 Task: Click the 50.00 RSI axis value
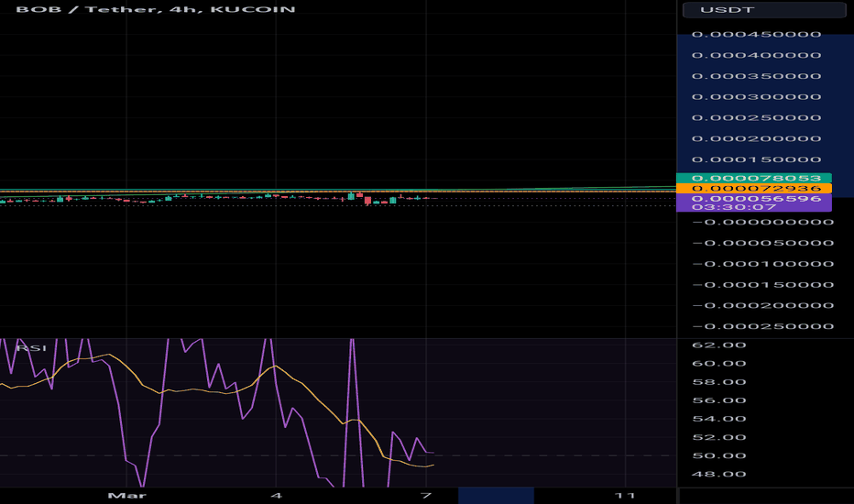point(719,455)
